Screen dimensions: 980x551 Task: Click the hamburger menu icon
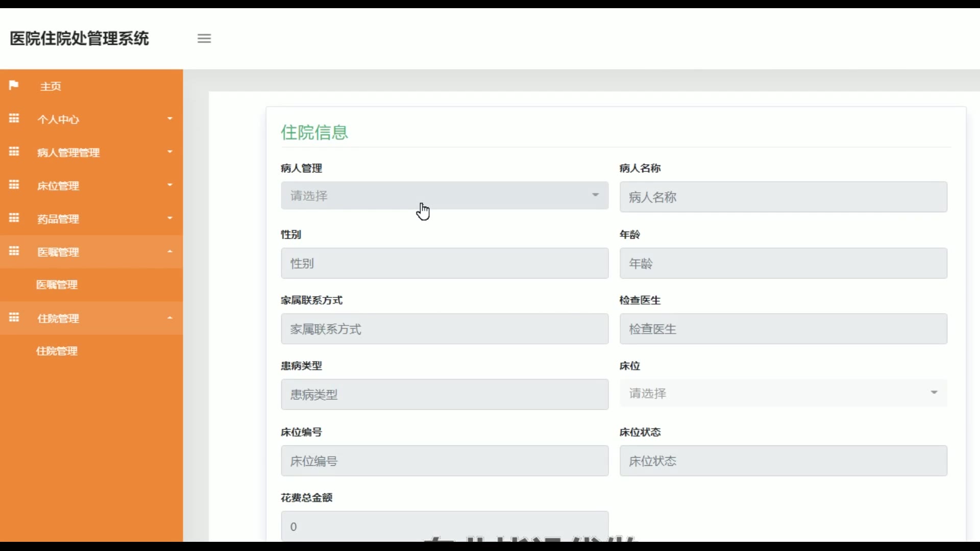[x=204, y=38]
